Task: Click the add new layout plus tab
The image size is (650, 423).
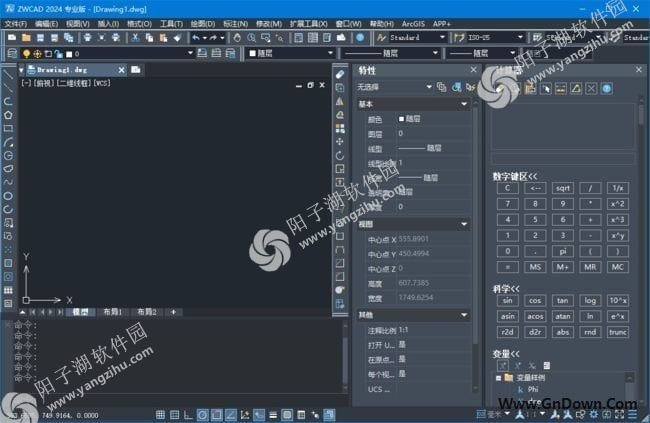Action: [173, 312]
